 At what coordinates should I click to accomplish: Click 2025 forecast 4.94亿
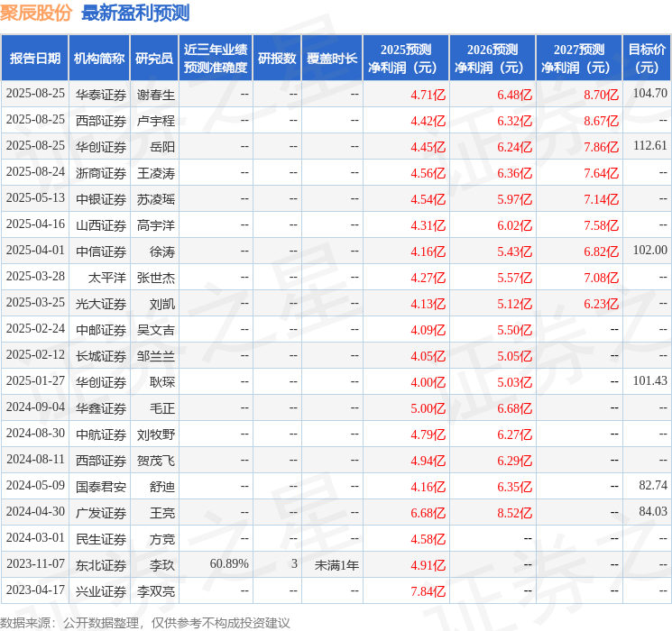[x=428, y=461]
